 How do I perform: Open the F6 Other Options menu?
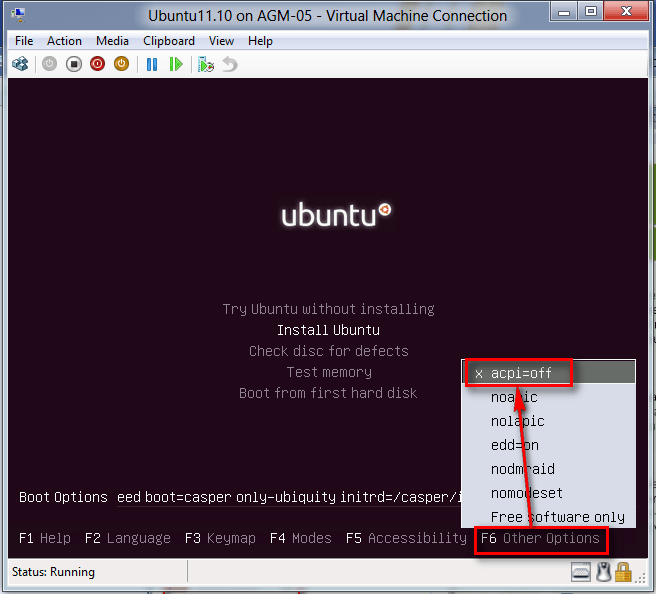[x=541, y=538]
